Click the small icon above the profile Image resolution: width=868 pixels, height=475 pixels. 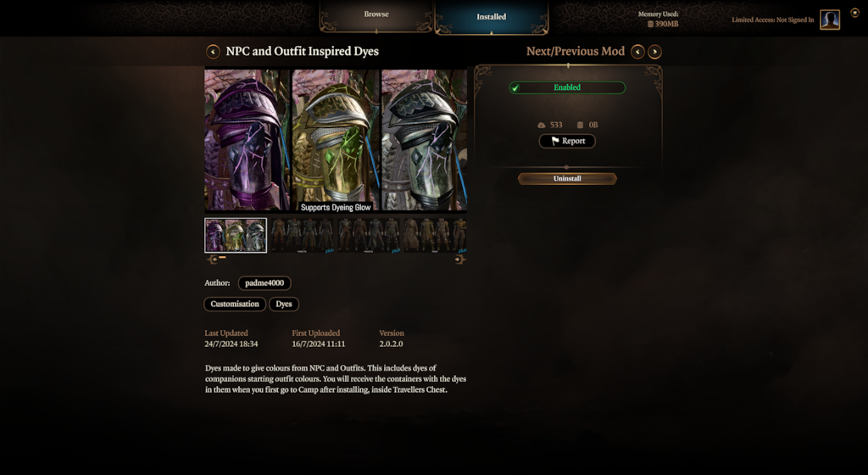click(854, 13)
